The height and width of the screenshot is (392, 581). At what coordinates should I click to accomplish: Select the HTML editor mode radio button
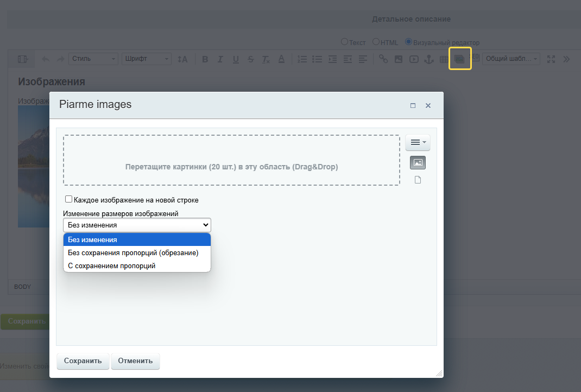click(376, 42)
